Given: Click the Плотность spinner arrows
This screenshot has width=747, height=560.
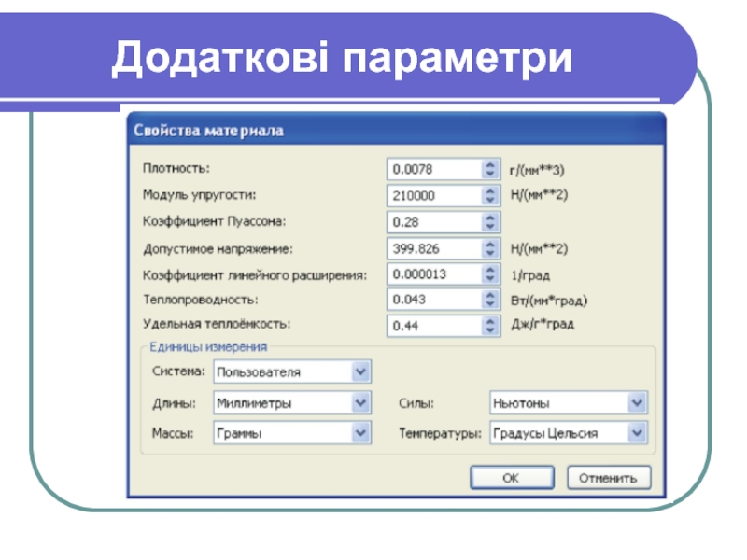Looking at the screenshot, I should click(x=490, y=170).
